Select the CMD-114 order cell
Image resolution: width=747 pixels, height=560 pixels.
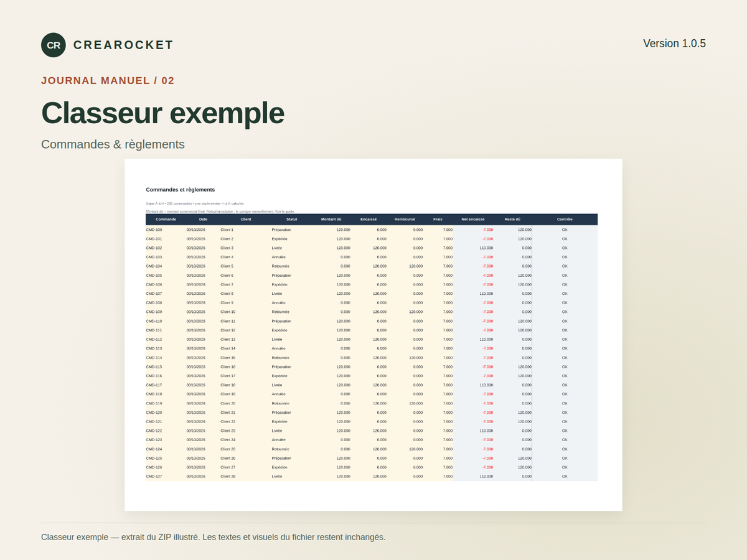tap(154, 358)
